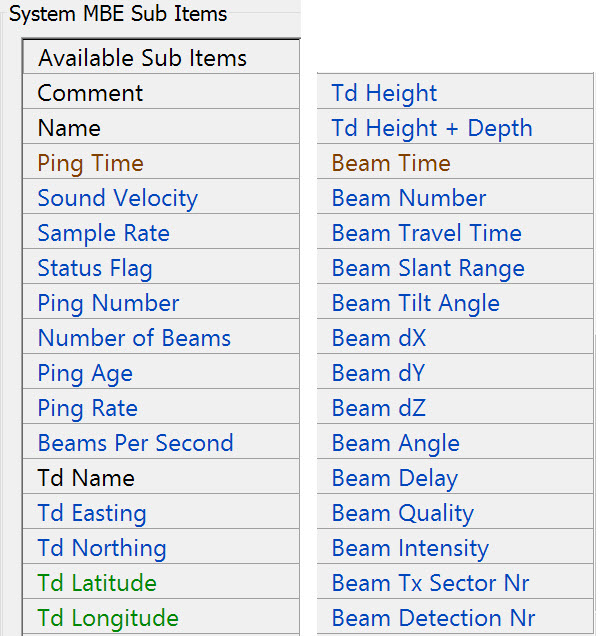Choose Beams Per Second item
606x636 pixels.
click(x=136, y=443)
